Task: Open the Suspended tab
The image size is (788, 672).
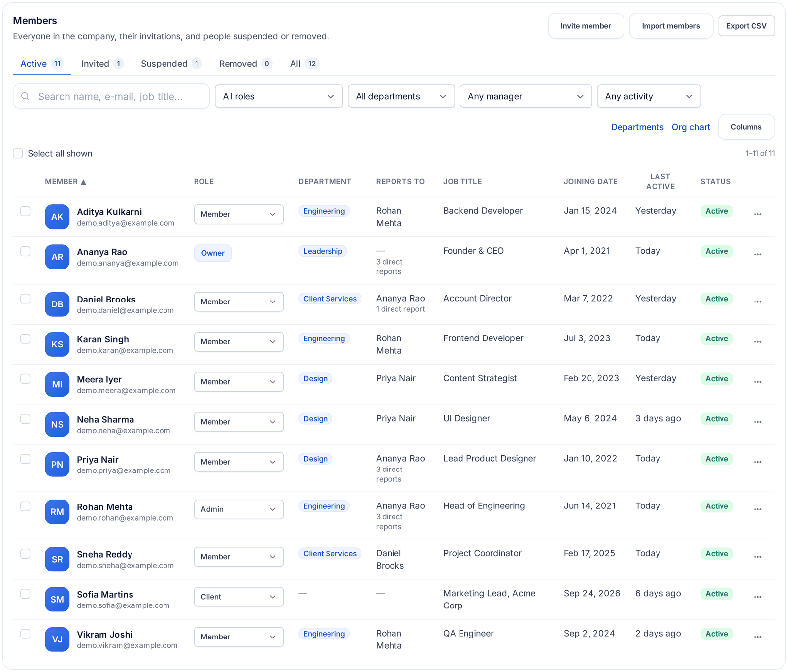Action: (x=171, y=64)
